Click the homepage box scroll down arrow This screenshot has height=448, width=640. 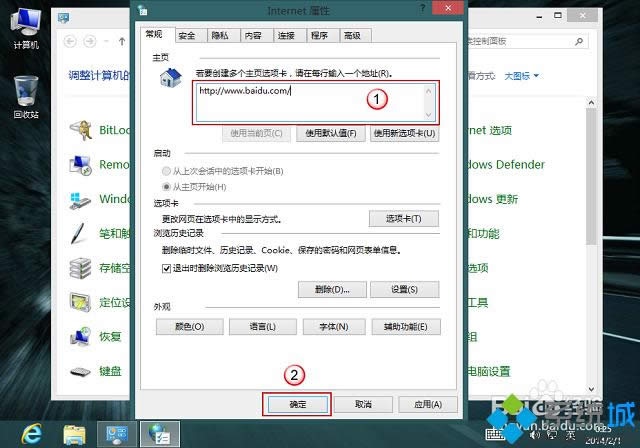[429, 115]
